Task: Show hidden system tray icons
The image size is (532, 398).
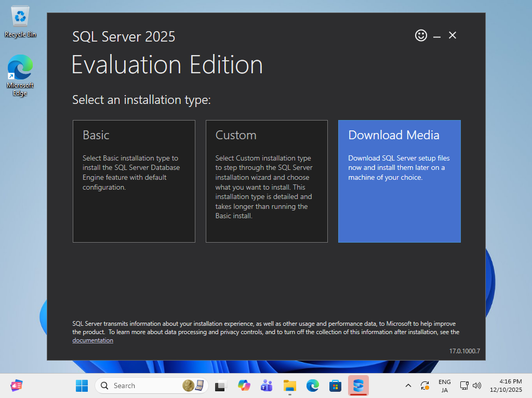Action: pos(408,386)
